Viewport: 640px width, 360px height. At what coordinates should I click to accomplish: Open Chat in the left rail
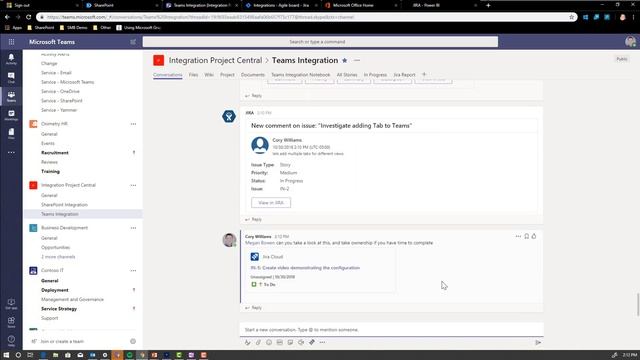(x=11, y=78)
